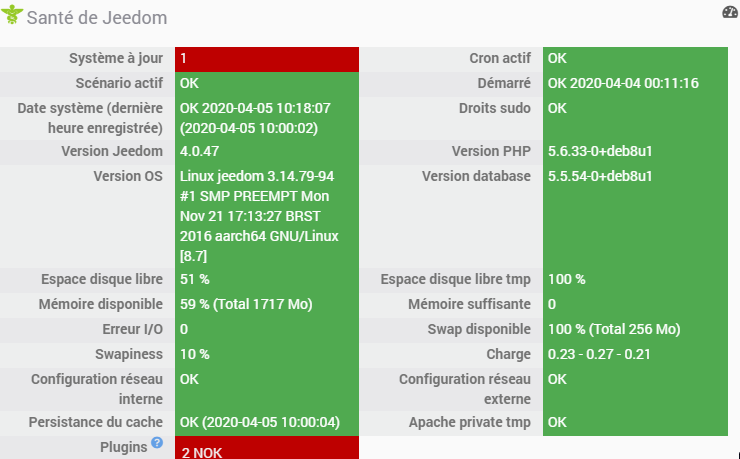Click the red Plugins 2 NOK cell
The height and width of the screenshot is (459, 740).
pos(266,451)
